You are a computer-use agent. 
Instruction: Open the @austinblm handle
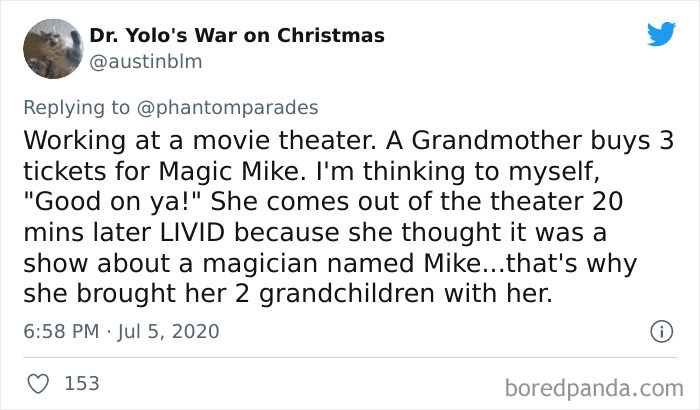(146, 61)
